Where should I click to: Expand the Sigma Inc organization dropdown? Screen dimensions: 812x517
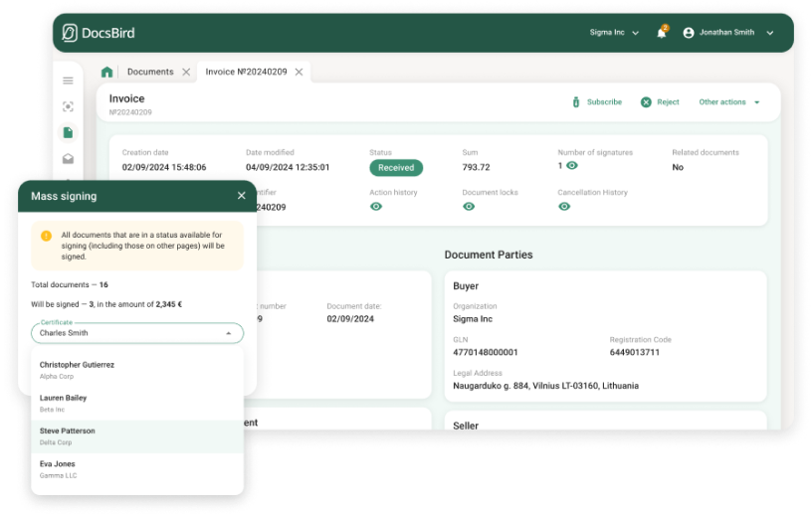(x=613, y=33)
